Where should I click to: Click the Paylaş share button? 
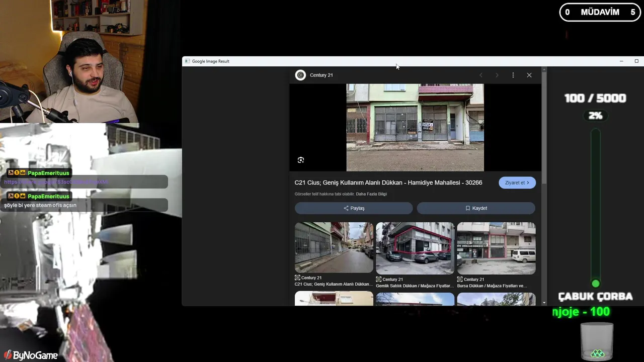pos(354,208)
